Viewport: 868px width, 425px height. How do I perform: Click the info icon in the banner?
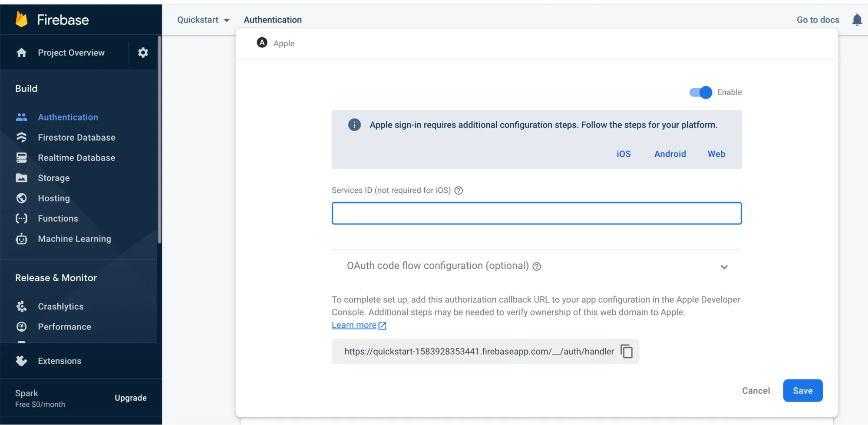point(354,125)
